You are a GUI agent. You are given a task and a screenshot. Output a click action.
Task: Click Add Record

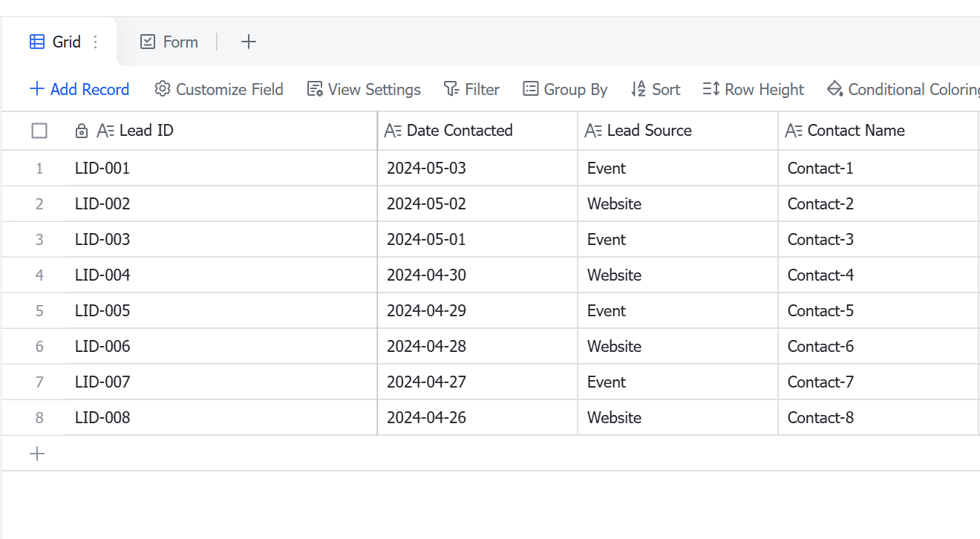pos(79,89)
